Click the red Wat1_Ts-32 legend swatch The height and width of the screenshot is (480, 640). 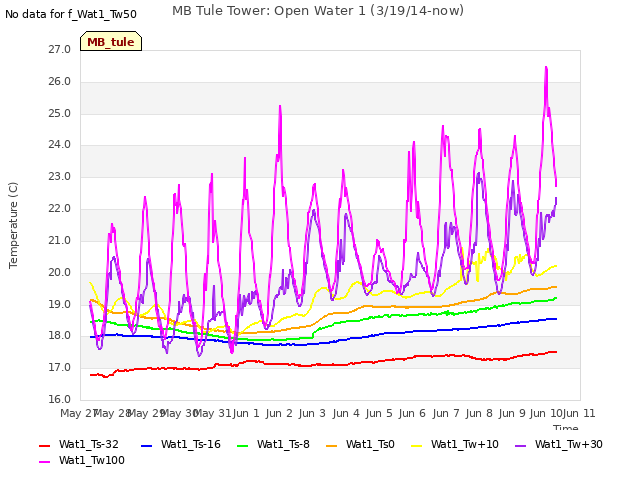[44, 445]
